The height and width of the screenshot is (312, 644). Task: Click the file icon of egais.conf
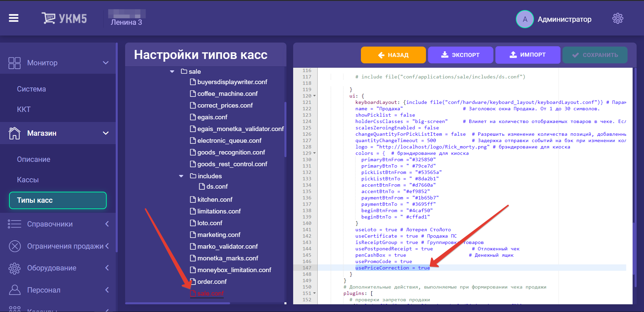coord(193,117)
